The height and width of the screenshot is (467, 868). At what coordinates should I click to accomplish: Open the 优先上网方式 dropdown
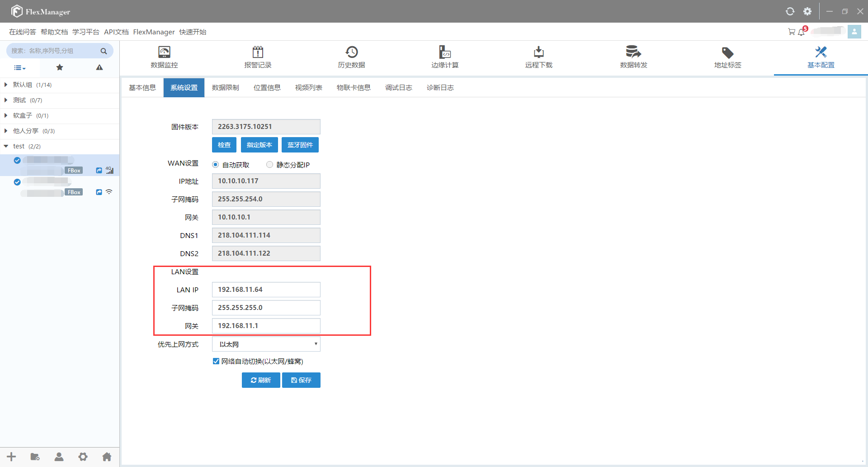tap(266, 344)
